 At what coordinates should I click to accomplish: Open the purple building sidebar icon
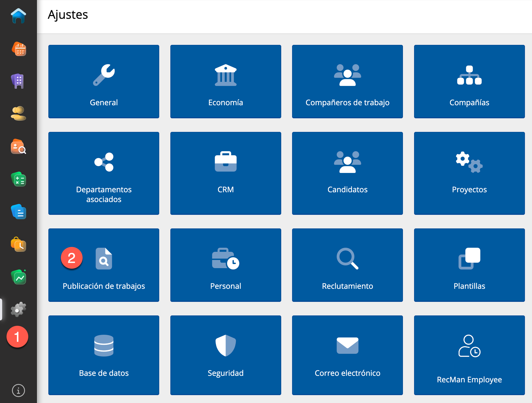(x=18, y=81)
